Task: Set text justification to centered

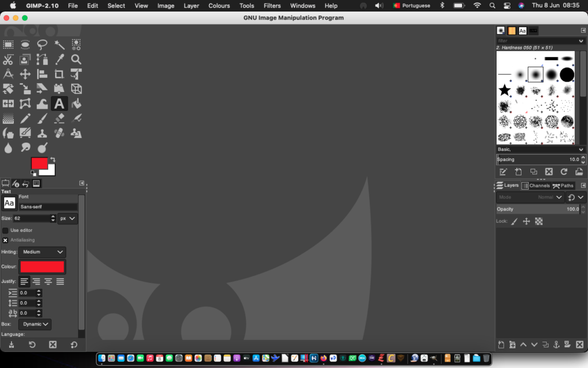Action: click(48, 281)
